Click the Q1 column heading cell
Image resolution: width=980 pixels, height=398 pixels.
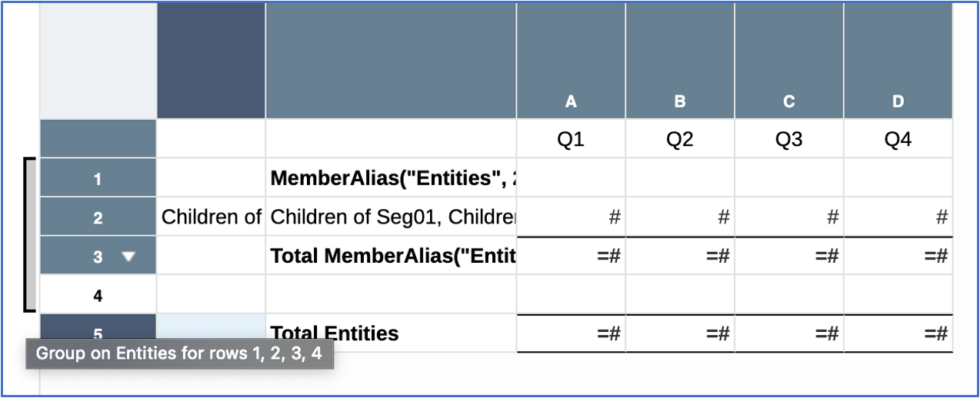[571, 140]
